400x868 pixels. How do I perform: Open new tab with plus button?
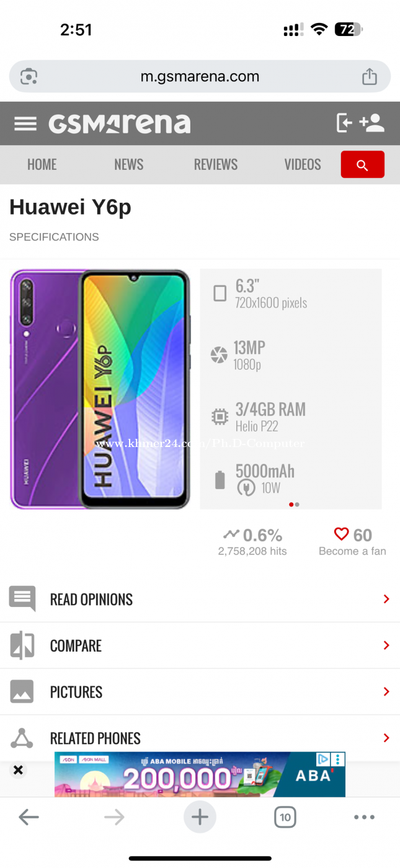click(x=200, y=817)
